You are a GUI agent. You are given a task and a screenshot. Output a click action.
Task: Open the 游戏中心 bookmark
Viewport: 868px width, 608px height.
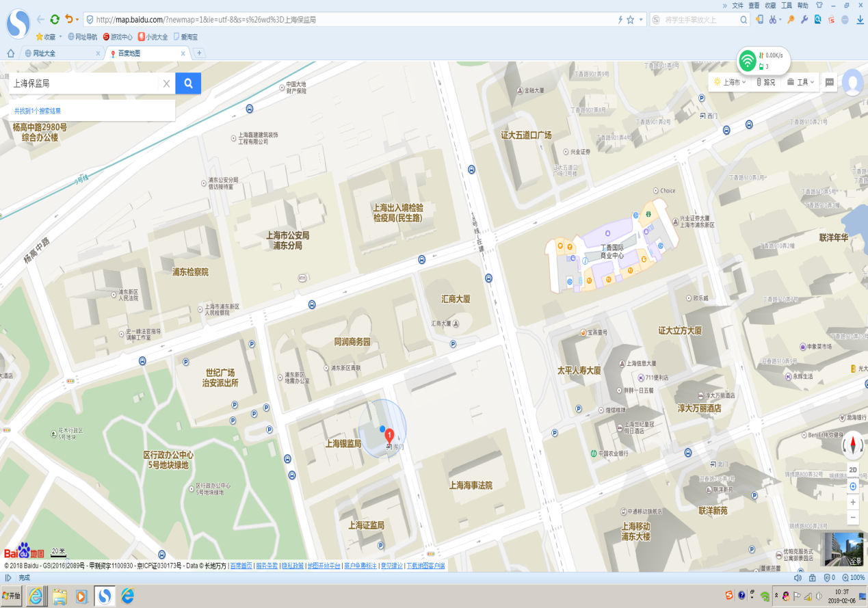click(x=118, y=37)
